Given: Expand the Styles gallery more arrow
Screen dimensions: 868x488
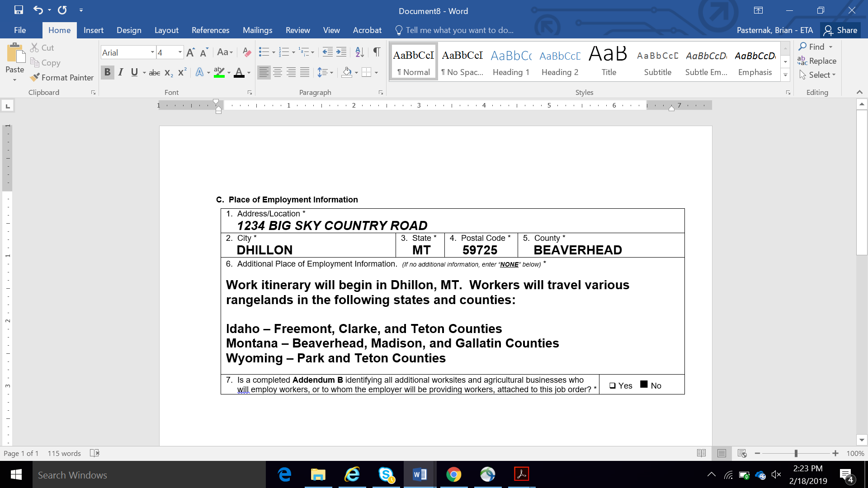Looking at the screenshot, I should 786,75.
